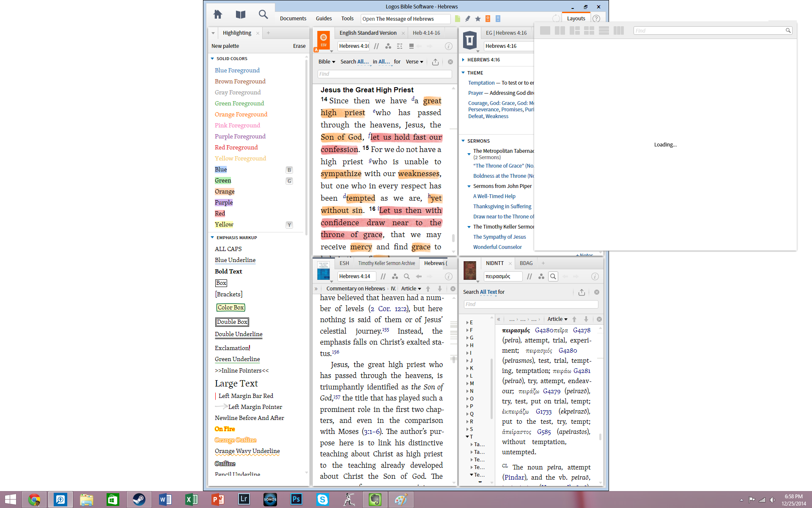Expand the HEBREWS 4:16 section
This screenshot has width=812, height=508.
tap(464, 60)
